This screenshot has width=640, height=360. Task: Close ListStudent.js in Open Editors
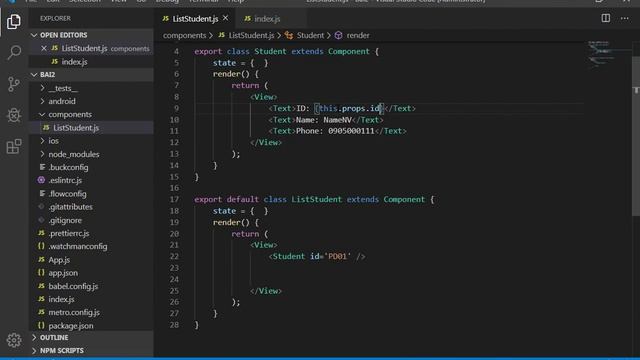click(44, 48)
